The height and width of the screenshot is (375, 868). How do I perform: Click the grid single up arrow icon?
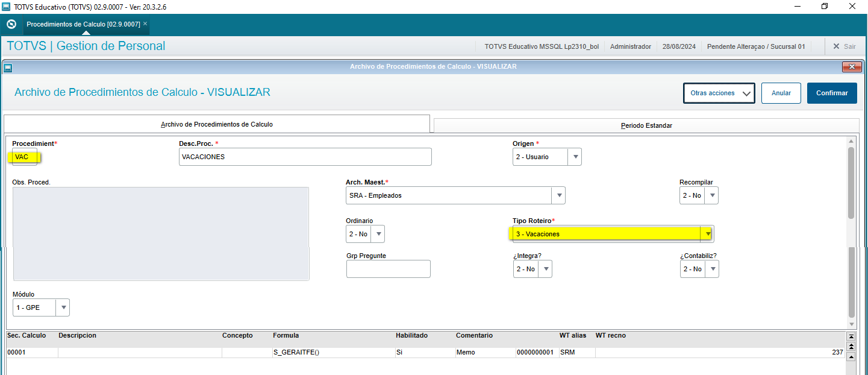click(851, 356)
